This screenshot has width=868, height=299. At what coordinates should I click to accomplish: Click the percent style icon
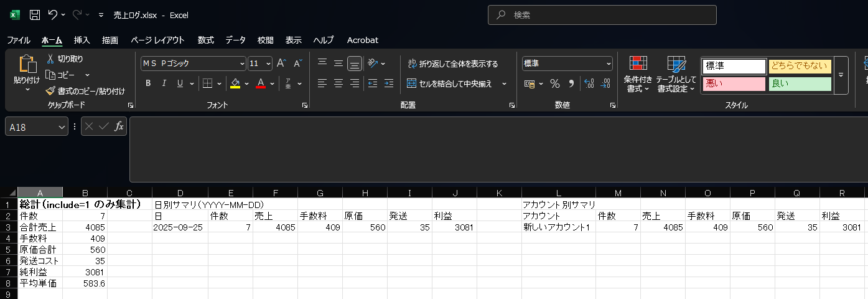tap(554, 83)
